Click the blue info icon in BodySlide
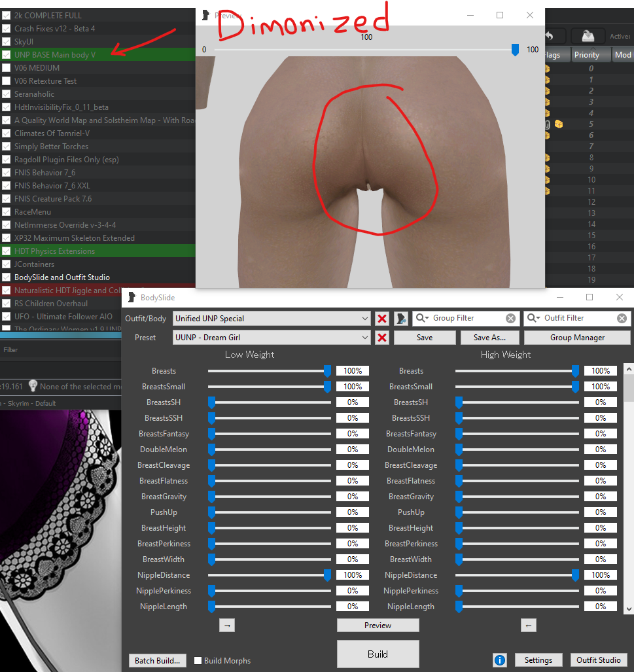The height and width of the screenshot is (672, 634). (x=499, y=660)
